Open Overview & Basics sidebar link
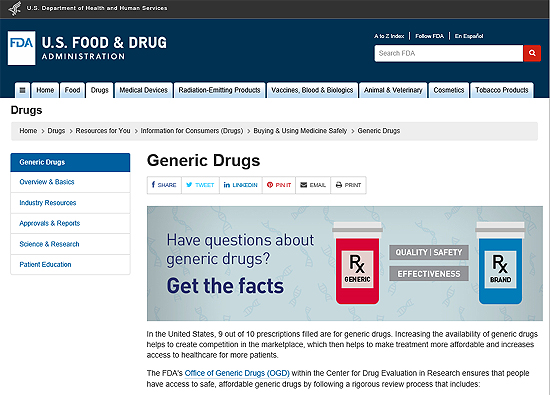This screenshot has height=395, width=550. 70,182
